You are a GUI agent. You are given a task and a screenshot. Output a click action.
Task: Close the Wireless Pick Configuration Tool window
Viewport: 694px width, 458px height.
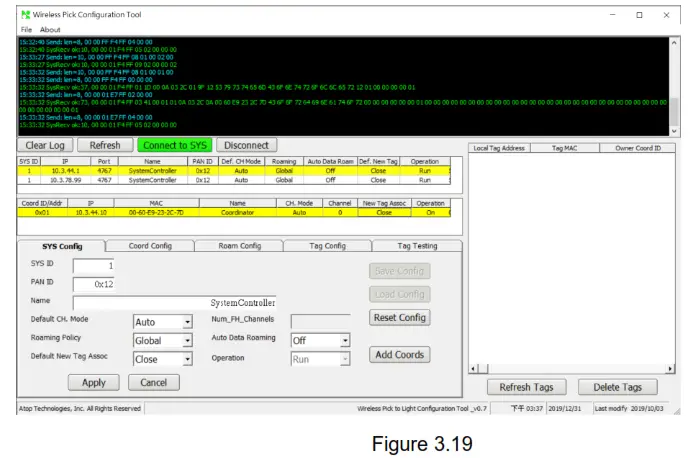(x=666, y=15)
